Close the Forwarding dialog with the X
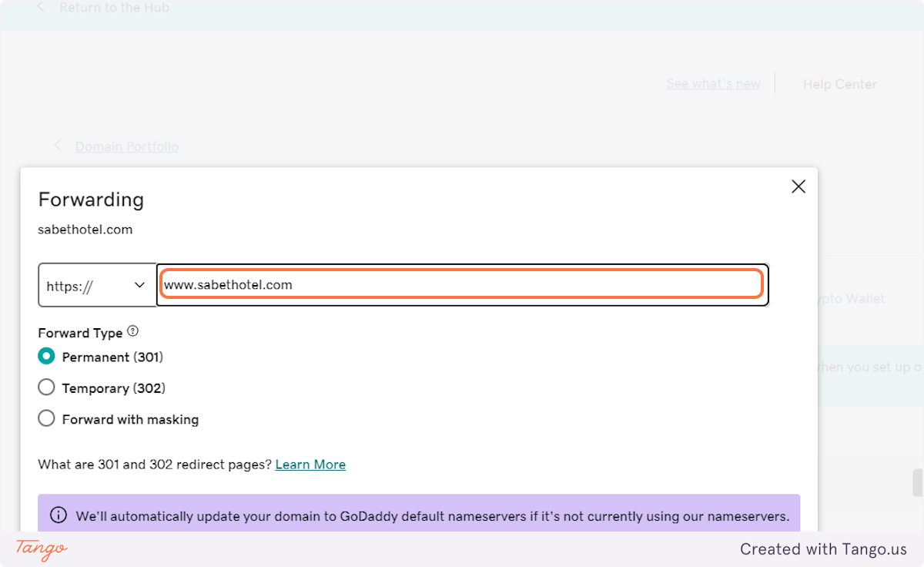 [x=798, y=186]
